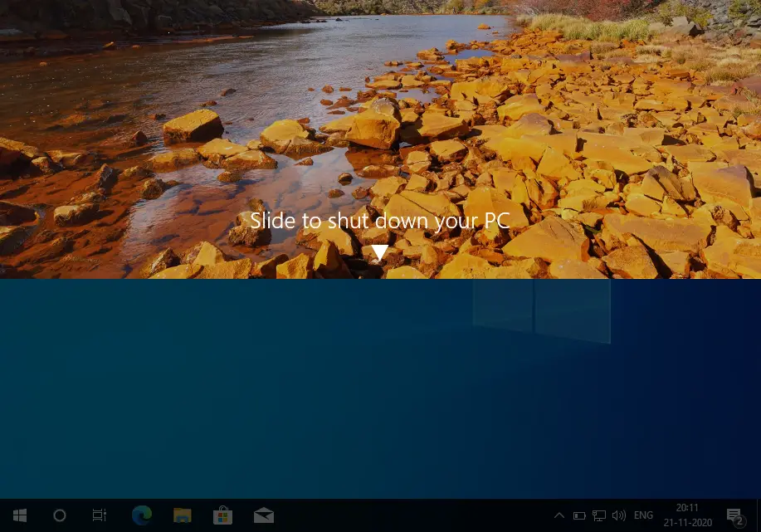
Task: Open the Windows Start menu
Action: [x=19, y=515]
